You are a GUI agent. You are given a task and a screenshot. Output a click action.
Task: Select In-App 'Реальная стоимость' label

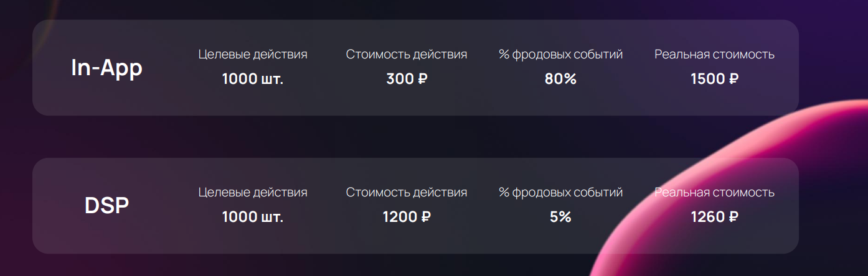pos(714,54)
